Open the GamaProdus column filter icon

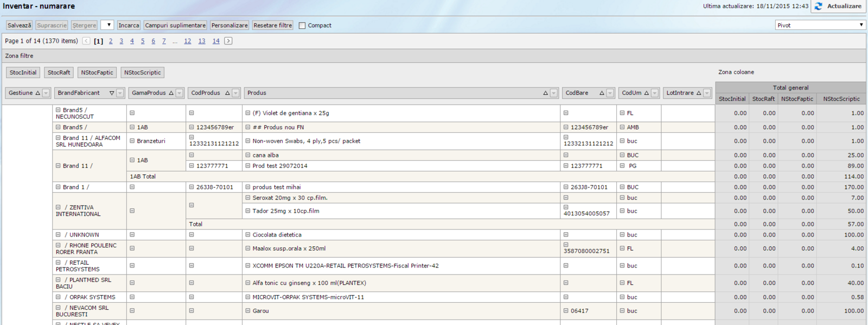point(180,93)
